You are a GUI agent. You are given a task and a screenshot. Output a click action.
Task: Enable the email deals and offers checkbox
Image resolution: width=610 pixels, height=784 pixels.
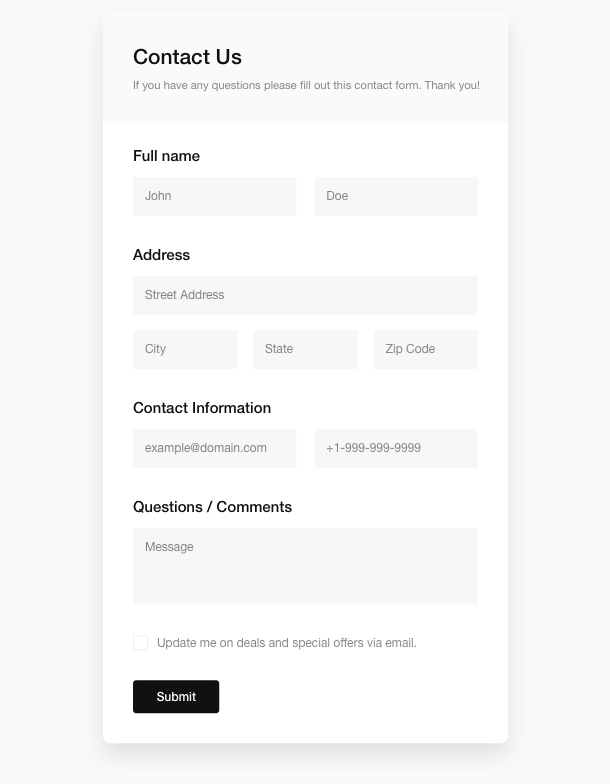141,643
